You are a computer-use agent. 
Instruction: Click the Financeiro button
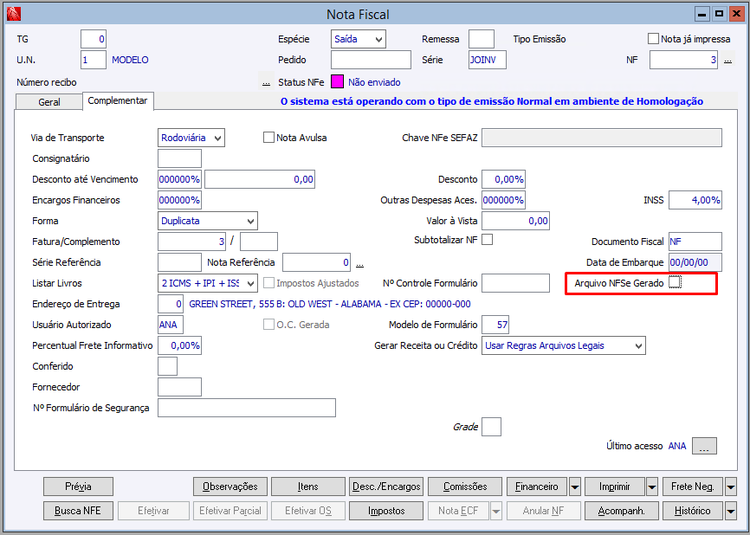pos(537,487)
